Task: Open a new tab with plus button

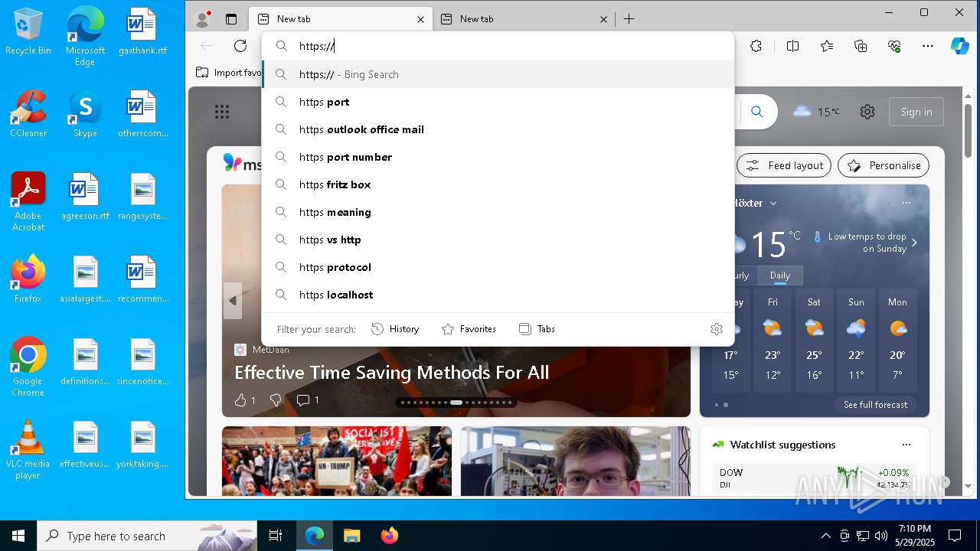Action: click(629, 19)
